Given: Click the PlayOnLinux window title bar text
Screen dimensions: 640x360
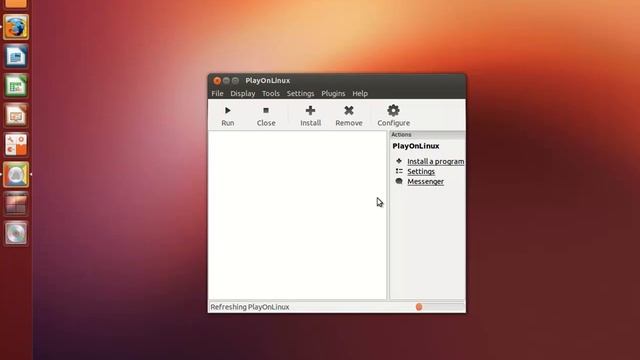Looking at the screenshot, I should (x=268, y=81).
